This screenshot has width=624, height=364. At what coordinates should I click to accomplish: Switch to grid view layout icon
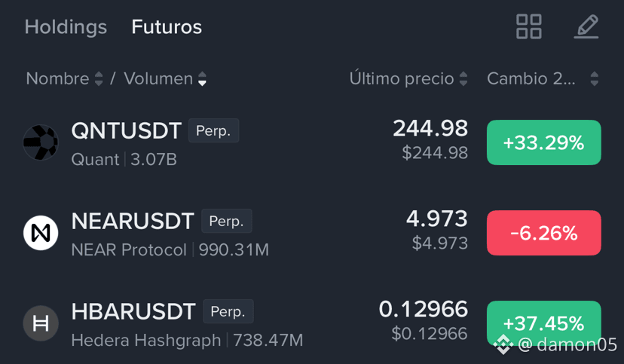pos(528,26)
